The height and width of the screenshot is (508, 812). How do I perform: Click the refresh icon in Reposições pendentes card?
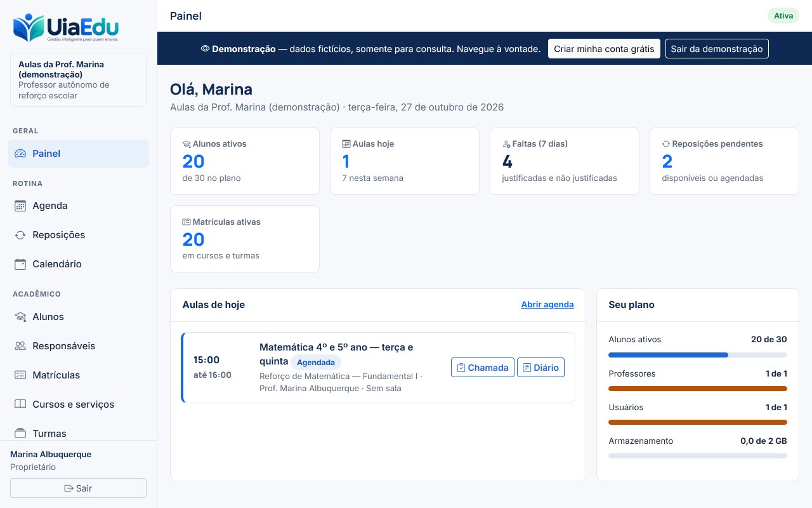click(x=666, y=144)
